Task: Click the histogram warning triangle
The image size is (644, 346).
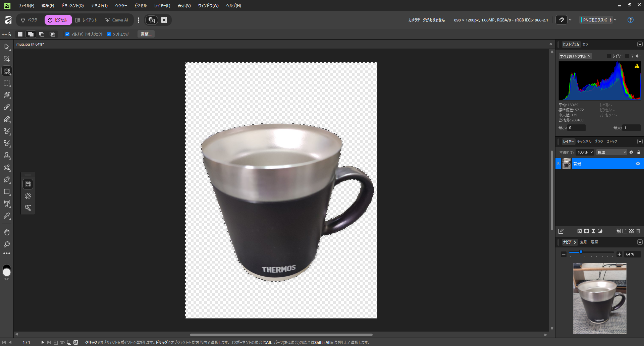Action: (x=637, y=66)
